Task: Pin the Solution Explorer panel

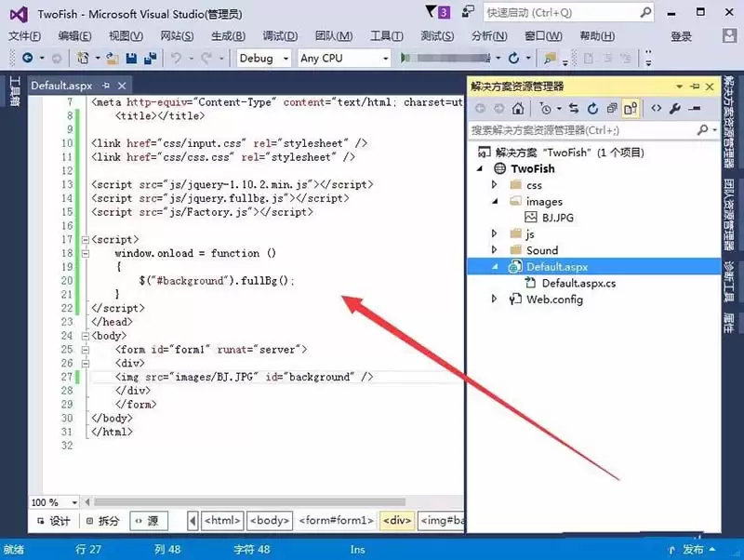Action: [696, 86]
